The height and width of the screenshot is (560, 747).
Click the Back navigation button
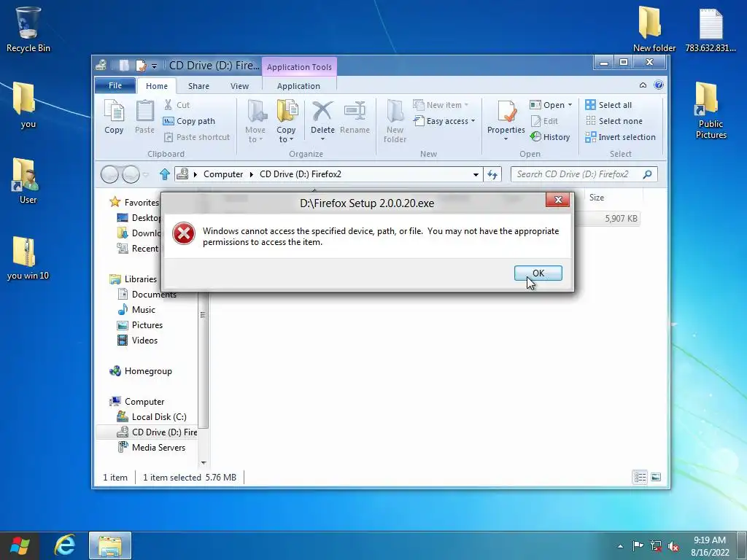point(109,174)
